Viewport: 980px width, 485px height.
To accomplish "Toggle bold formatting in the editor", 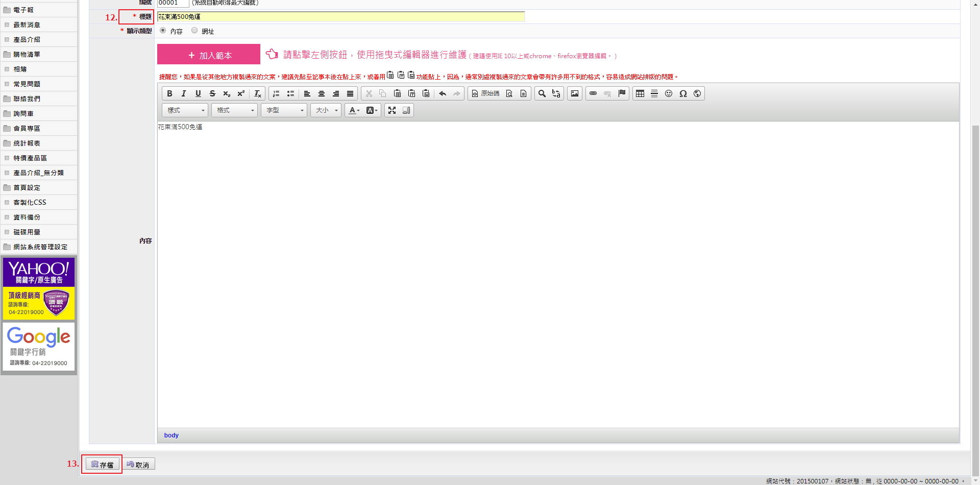I will pos(169,93).
